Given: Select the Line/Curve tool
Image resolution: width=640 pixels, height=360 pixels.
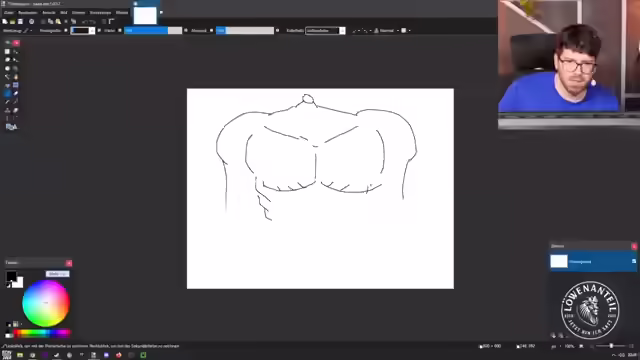Looking at the screenshot, I should coord(16,118).
